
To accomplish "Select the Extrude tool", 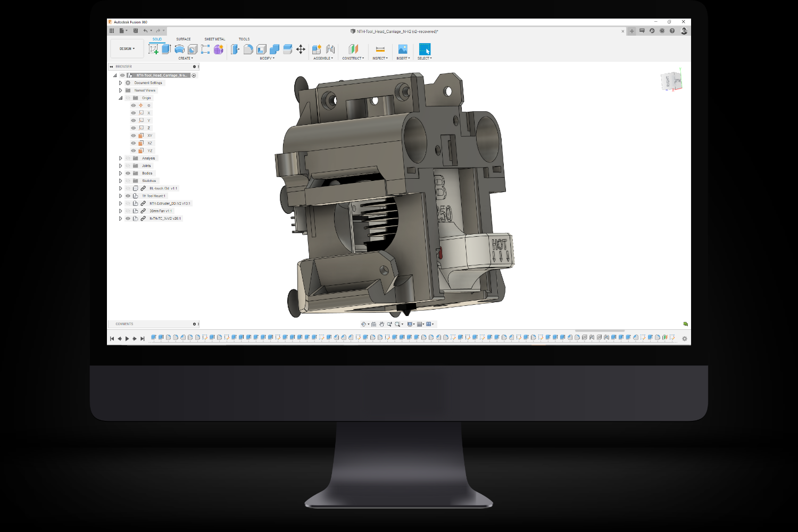I will click(x=166, y=49).
